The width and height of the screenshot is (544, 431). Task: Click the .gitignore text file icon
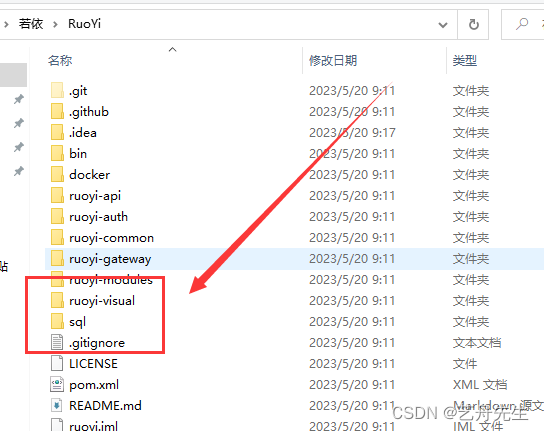[57, 342]
